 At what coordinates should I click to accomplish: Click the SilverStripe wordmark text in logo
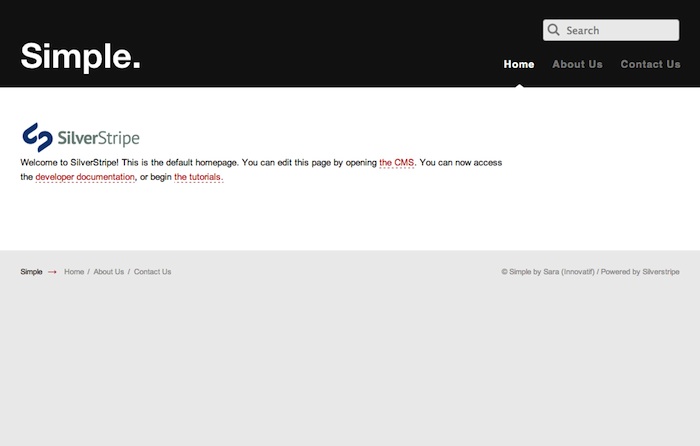[x=99, y=138]
